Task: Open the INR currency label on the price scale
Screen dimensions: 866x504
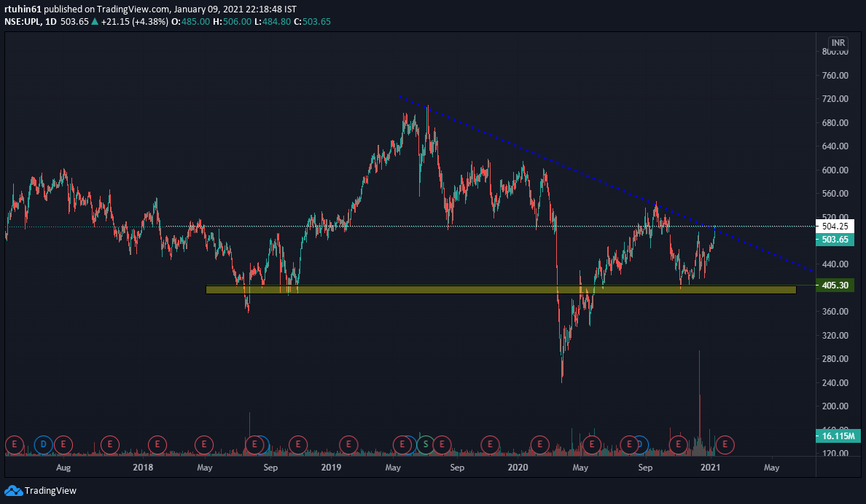Action: point(838,42)
